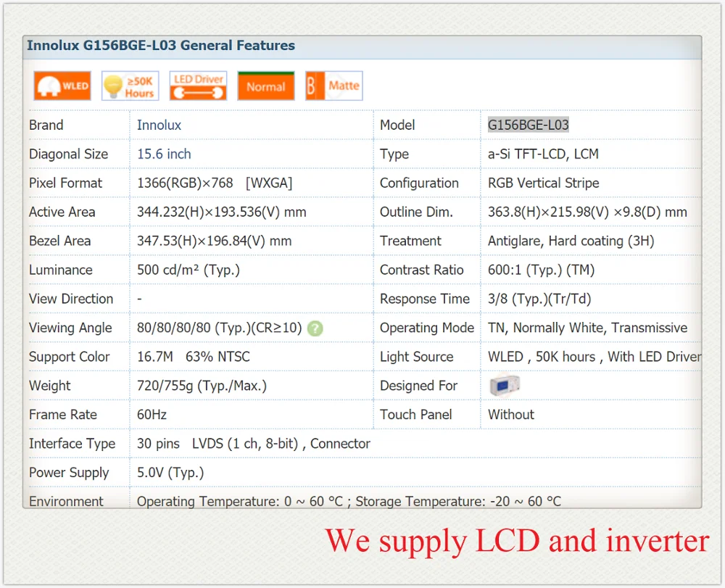Click the ≥50K Hours lifetime badge
Image resolution: width=725 pixels, height=588 pixels.
[x=130, y=86]
